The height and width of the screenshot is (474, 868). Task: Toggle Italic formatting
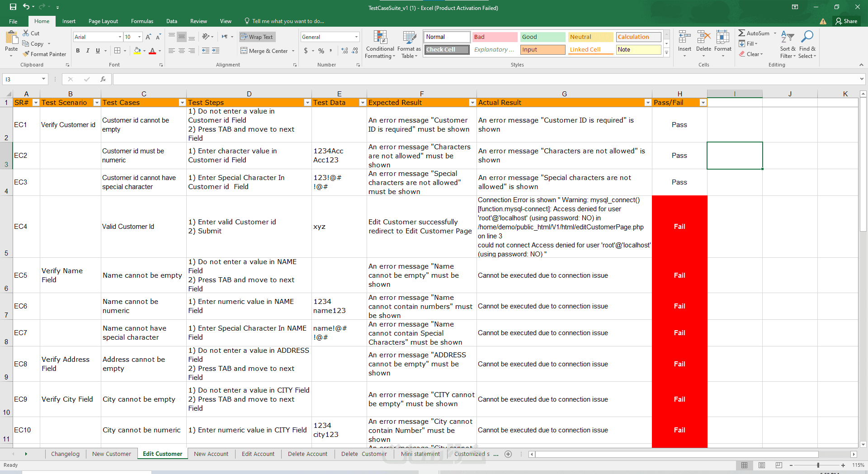[x=88, y=51]
